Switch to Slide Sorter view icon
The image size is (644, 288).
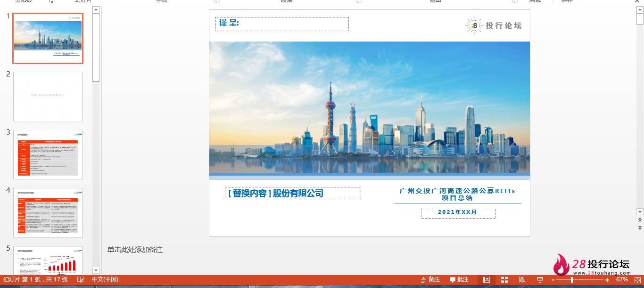tap(504, 280)
